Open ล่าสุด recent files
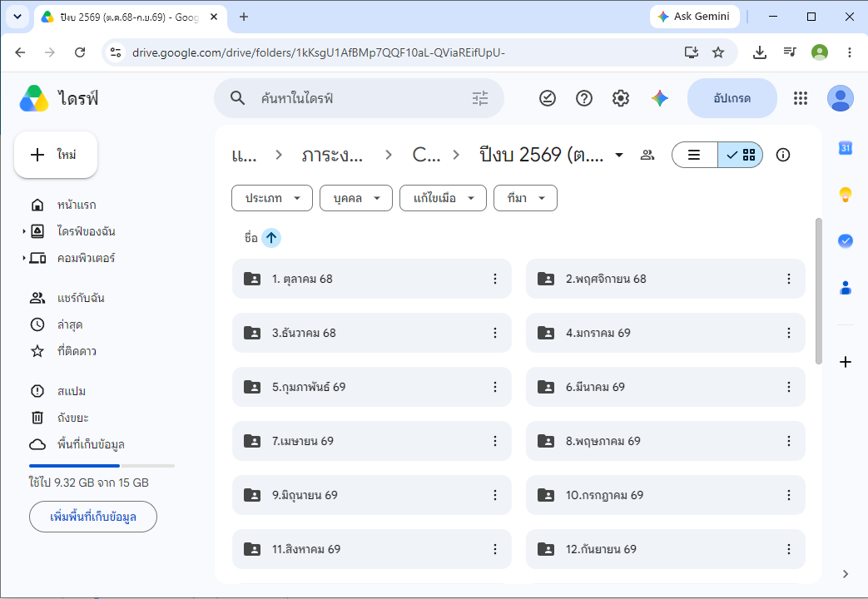This screenshot has height=599, width=868. pyautogui.click(x=70, y=324)
